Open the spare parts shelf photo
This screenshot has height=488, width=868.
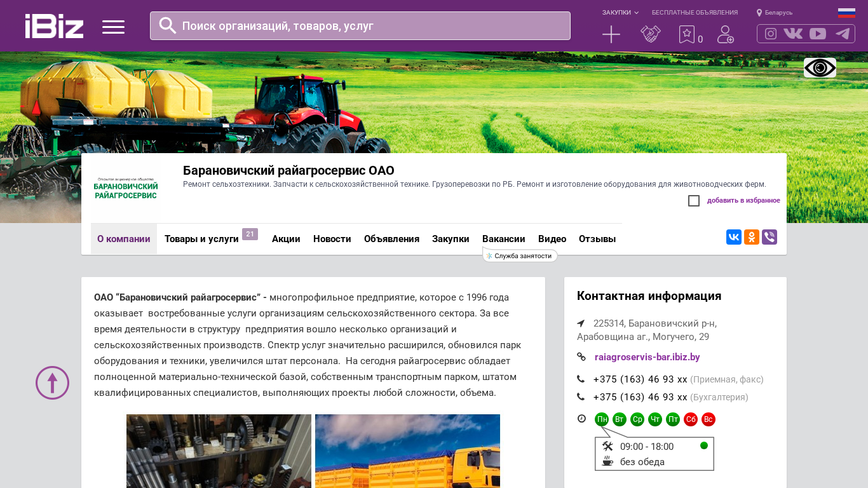pos(219,451)
